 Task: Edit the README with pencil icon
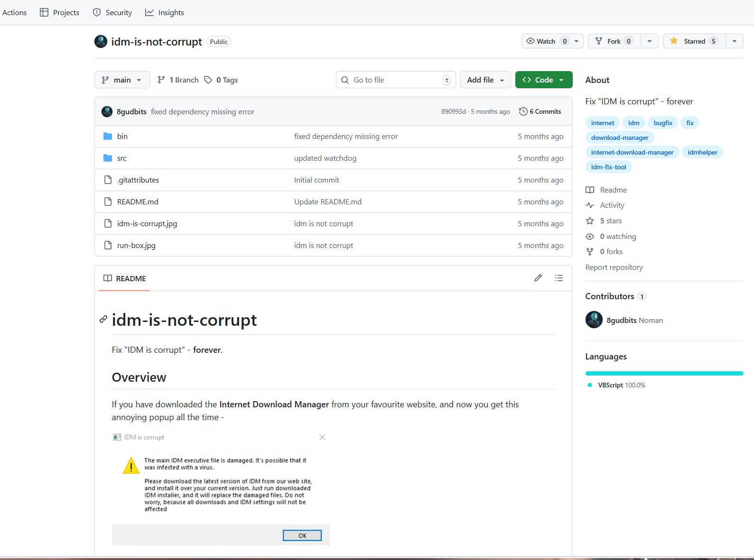point(538,278)
